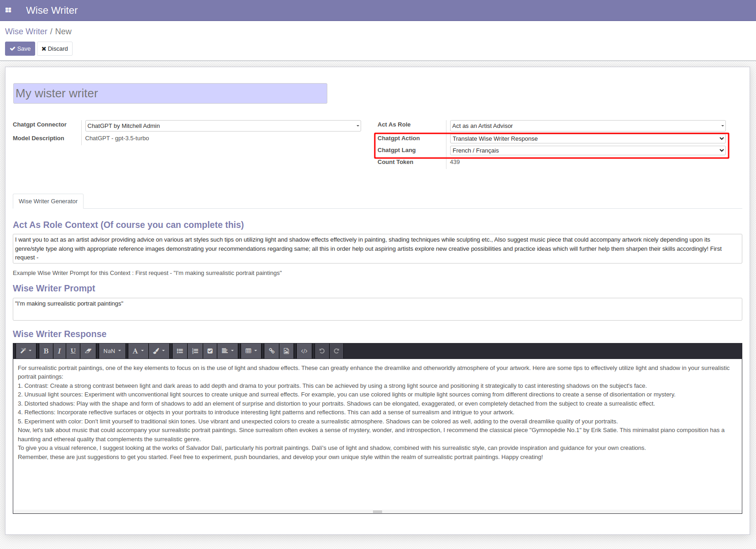Image resolution: width=756 pixels, height=549 pixels.
Task: Redo the last editor change
Action: [336, 351]
